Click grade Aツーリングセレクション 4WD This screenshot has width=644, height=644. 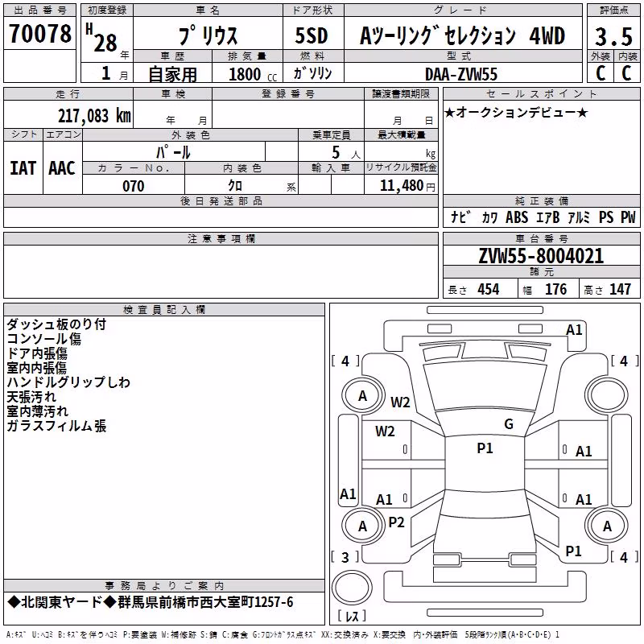click(x=462, y=35)
